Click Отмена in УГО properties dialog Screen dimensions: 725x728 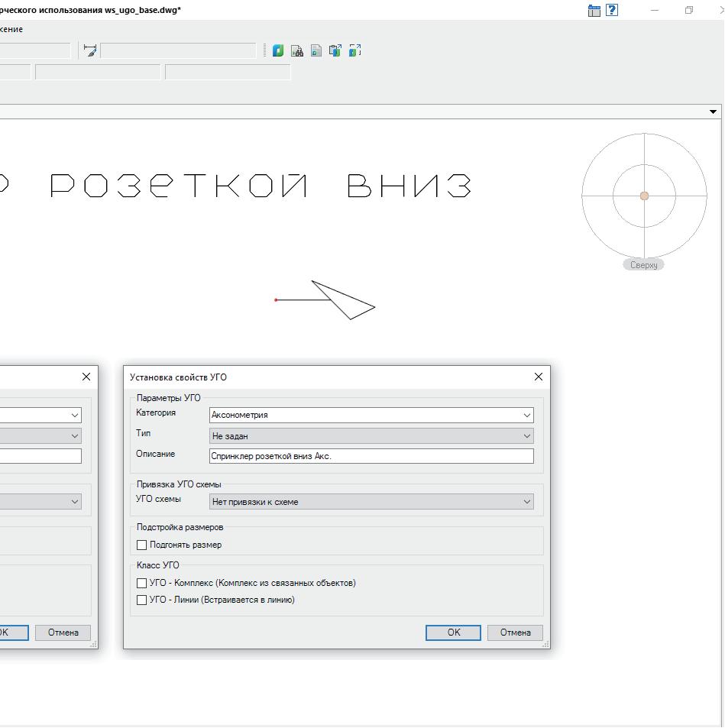pyautogui.click(x=515, y=633)
